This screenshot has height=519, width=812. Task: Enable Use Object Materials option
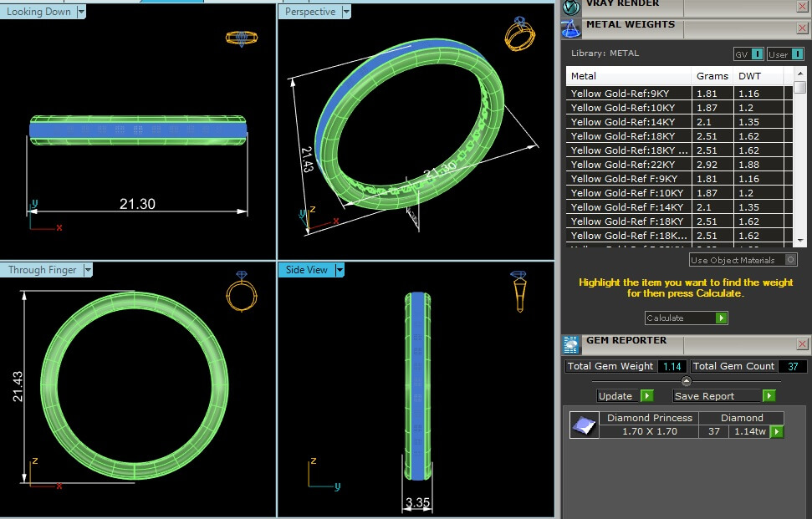pyautogui.click(x=791, y=260)
